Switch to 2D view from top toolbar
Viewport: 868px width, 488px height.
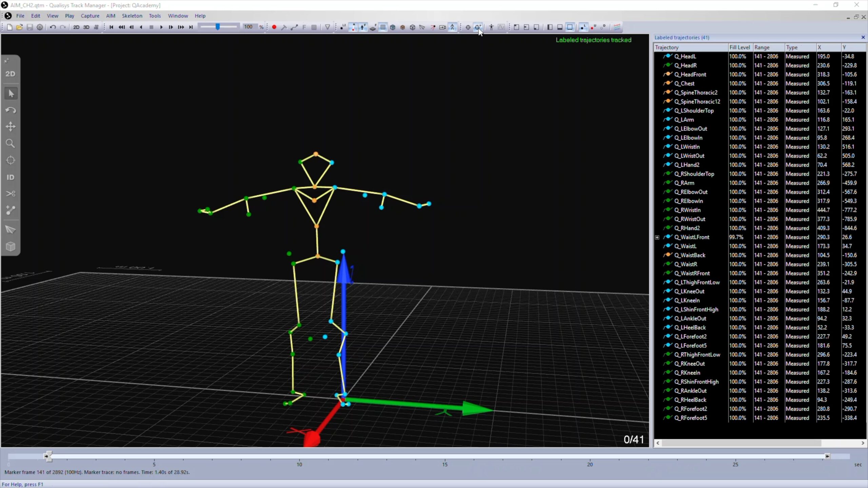[x=76, y=27]
